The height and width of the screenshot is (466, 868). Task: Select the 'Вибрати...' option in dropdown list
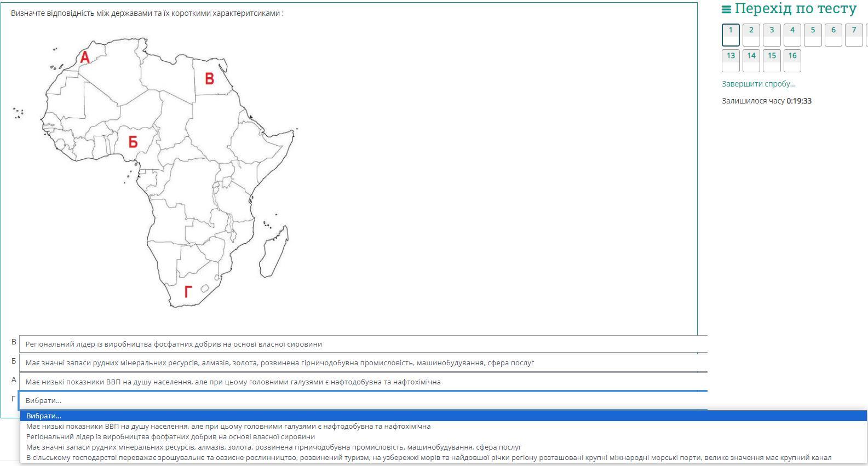tap(444, 416)
